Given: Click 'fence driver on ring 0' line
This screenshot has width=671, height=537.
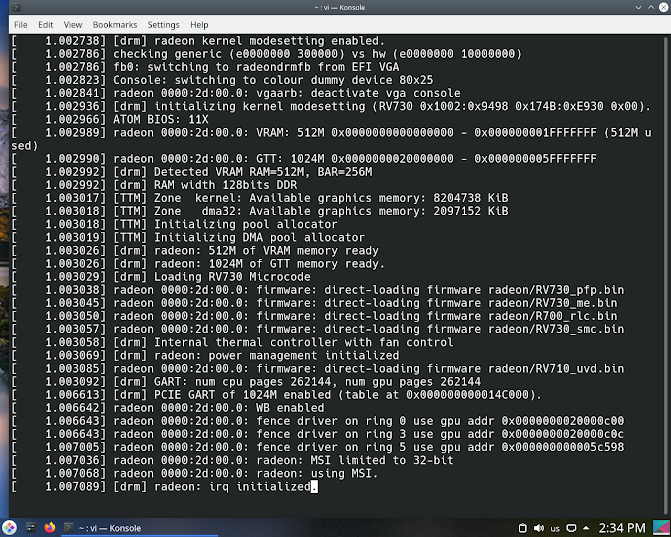Looking at the screenshot, I should tap(368, 421).
